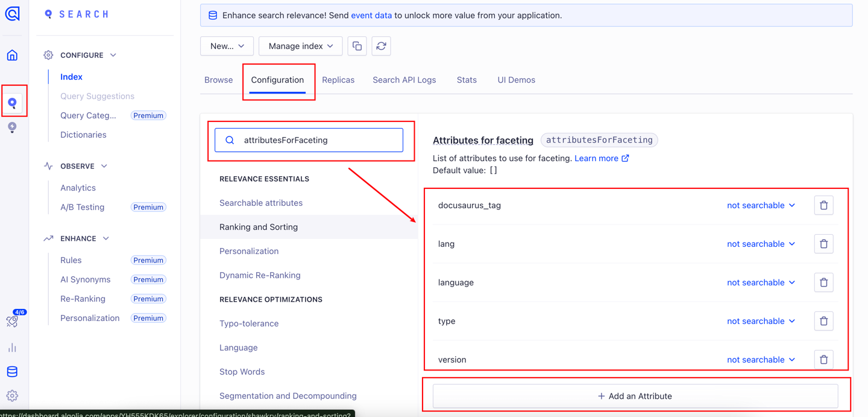Select Dynamic Re-Ranking setting
Image resolution: width=868 pixels, height=417 pixels.
point(260,275)
